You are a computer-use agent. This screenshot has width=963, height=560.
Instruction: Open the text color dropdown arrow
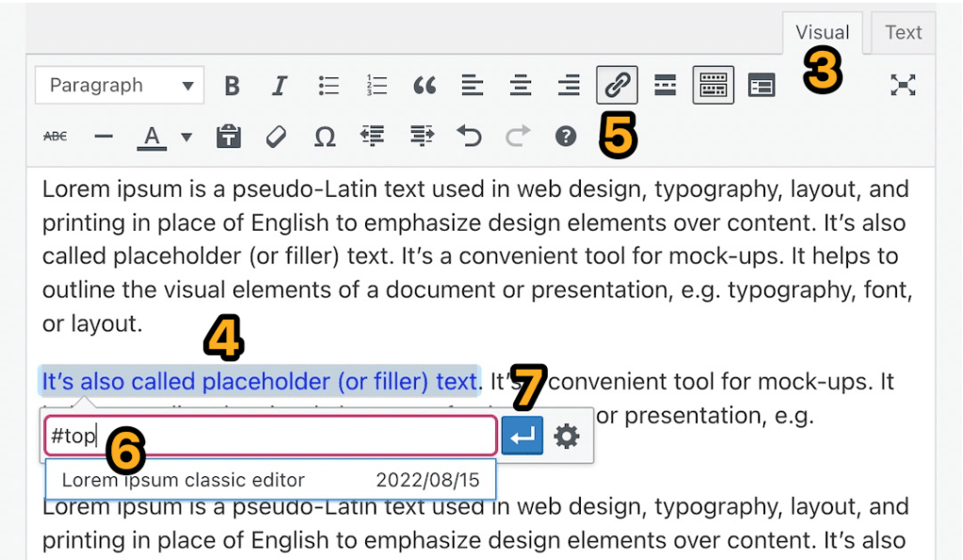[x=185, y=136]
